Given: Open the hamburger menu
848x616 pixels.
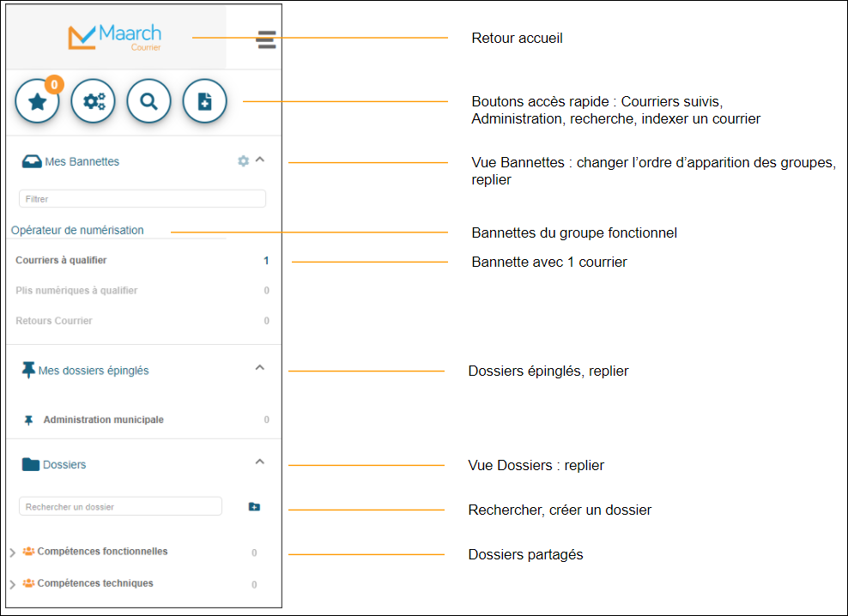Looking at the screenshot, I should [x=266, y=39].
